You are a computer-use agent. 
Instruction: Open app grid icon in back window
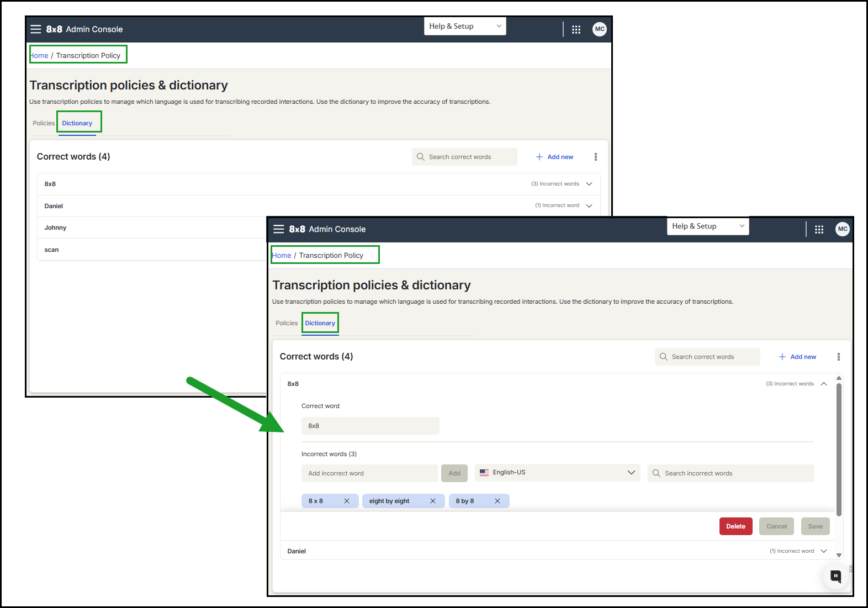tap(576, 30)
